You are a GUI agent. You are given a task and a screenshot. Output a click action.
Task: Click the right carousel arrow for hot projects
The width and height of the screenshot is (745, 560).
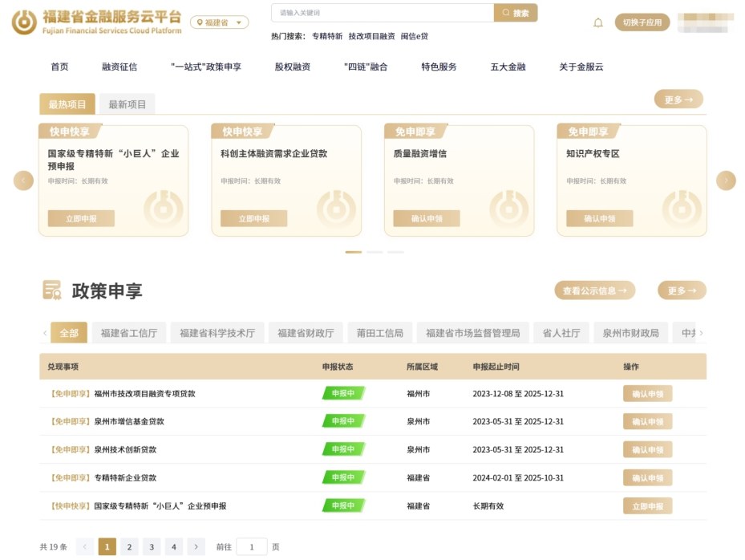(725, 181)
